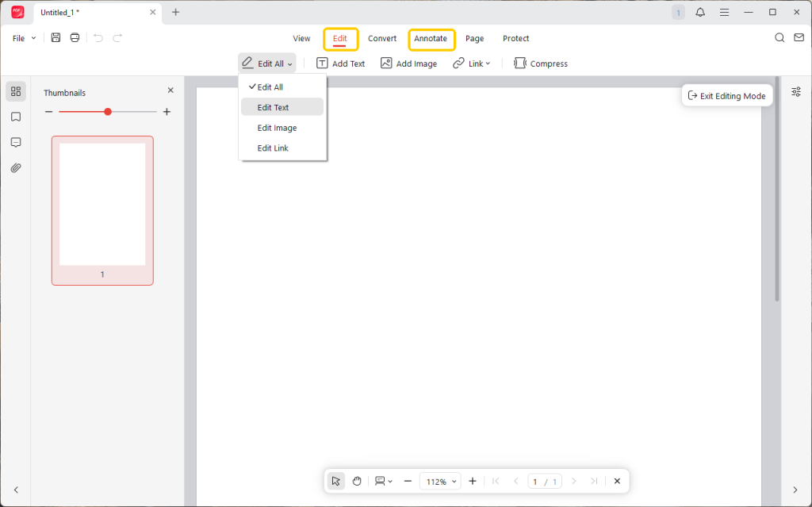Open the Attachments panel in the sidebar
The image size is (812, 507).
click(x=16, y=167)
